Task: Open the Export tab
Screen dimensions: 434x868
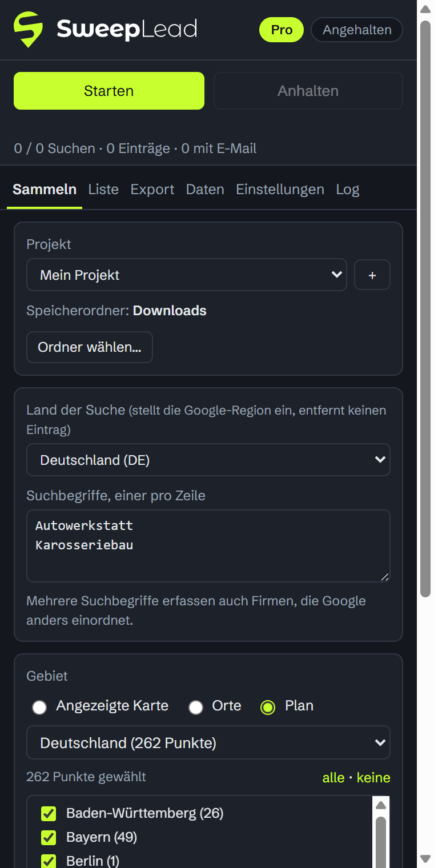Action: 152,190
